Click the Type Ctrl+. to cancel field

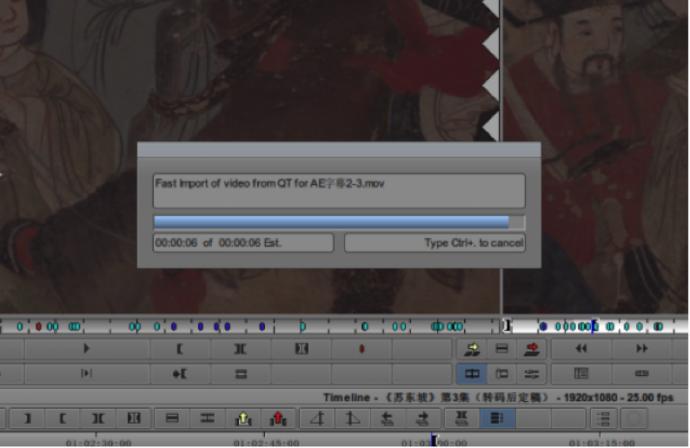pyautogui.click(x=435, y=243)
